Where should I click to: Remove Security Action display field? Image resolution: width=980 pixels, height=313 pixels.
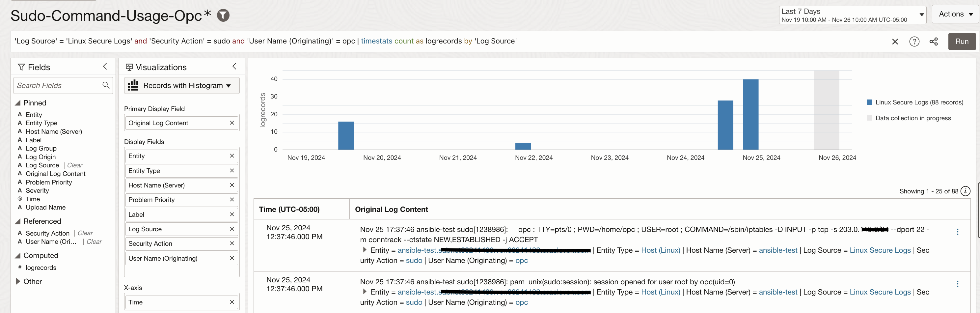[232, 243]
